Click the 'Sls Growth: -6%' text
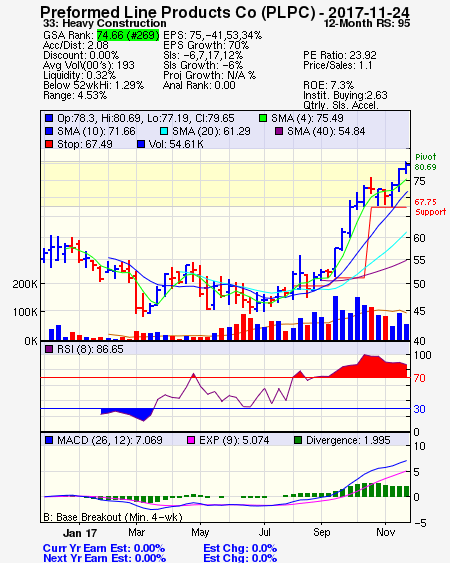 click(x=203, y=65)
